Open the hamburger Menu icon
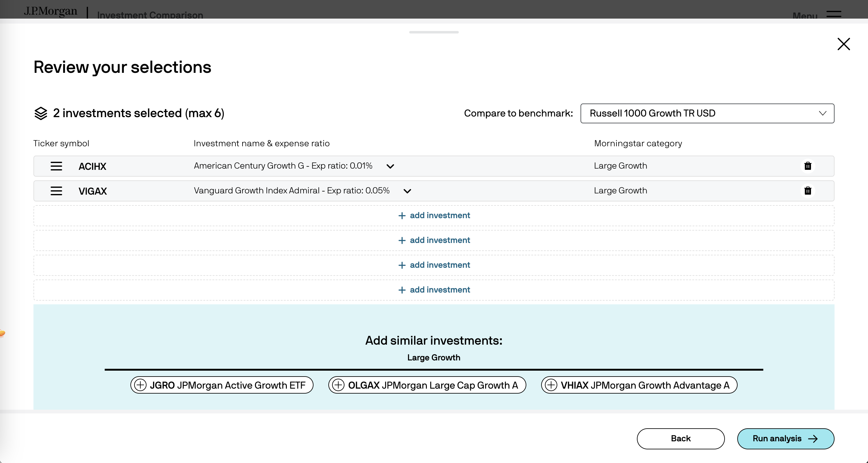The height and width of the screenshot is (463, 868). 834,14
